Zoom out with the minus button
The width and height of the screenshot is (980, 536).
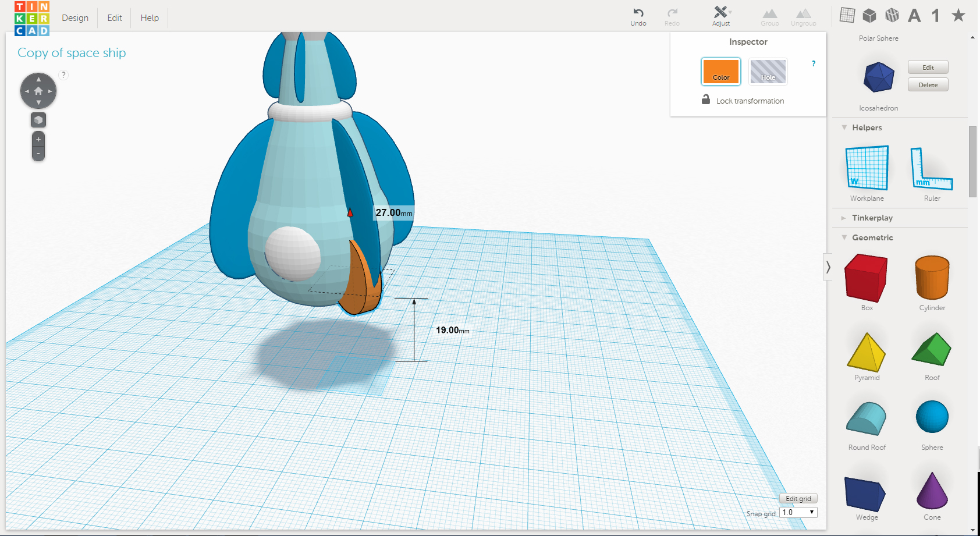point(38,154)
